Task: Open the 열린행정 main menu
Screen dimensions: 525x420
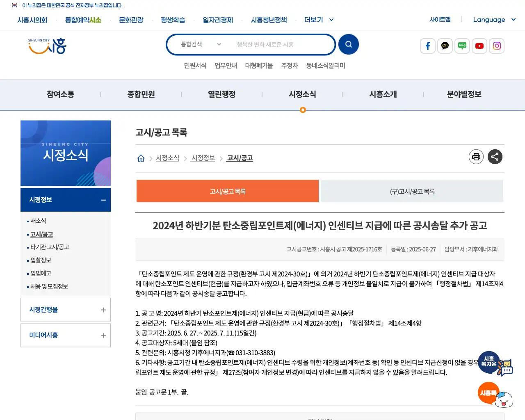Action: [x=222, y=94]
